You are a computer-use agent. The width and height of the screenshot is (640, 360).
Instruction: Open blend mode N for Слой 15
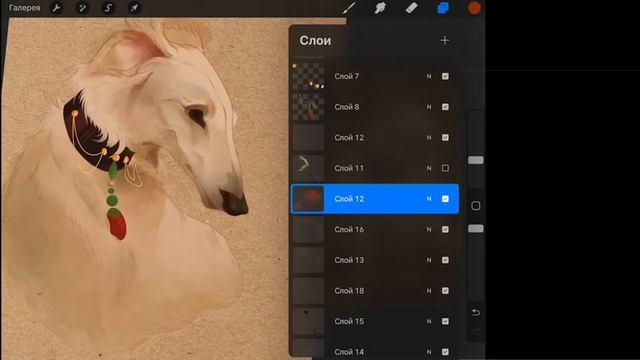point(429,321)
